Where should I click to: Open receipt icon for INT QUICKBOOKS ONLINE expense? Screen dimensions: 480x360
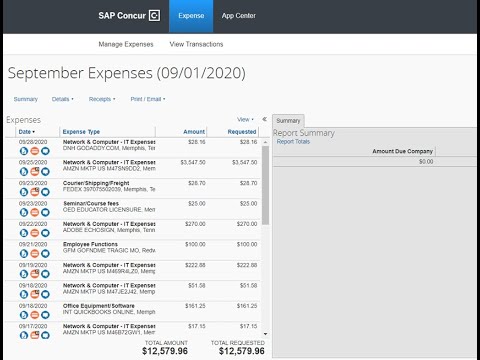24,315
